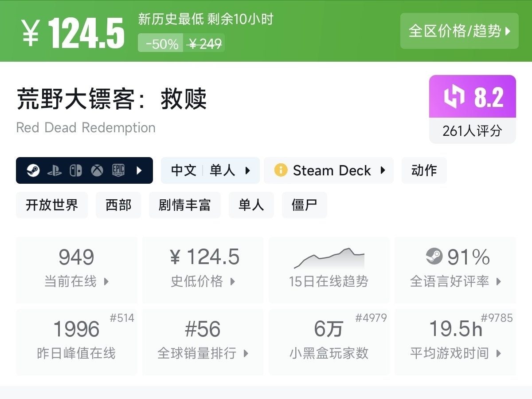Expand Steam Deck compatibility details

tap(383, 170)
